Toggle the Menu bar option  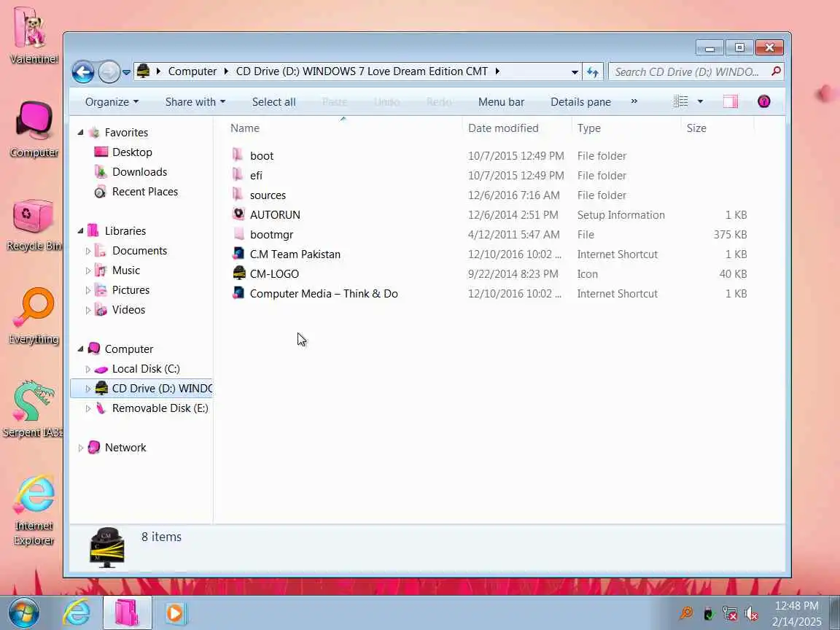pos(501,102)
